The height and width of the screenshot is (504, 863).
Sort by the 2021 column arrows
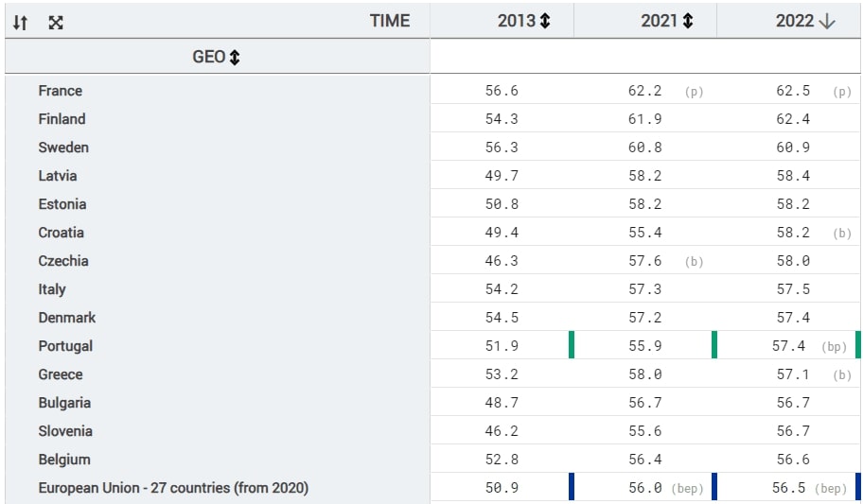point(688,21)
